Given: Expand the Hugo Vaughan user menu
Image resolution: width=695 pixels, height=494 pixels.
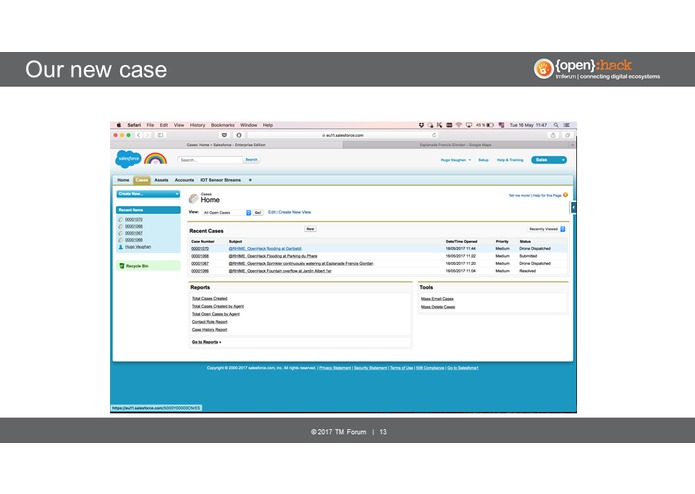Looking at the screenshot, I should 456,160.
